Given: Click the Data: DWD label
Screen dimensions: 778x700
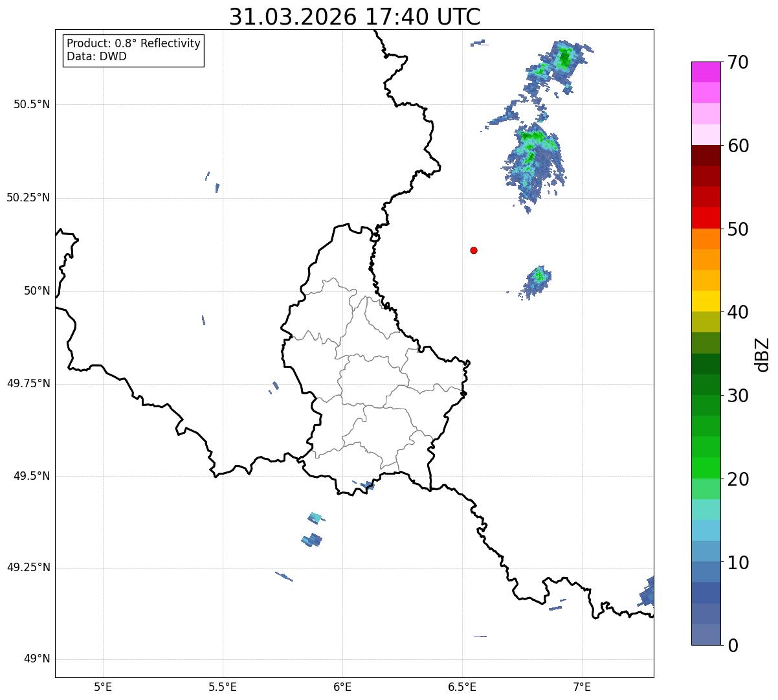Looking at the screenshot, I should click(97, 56).
